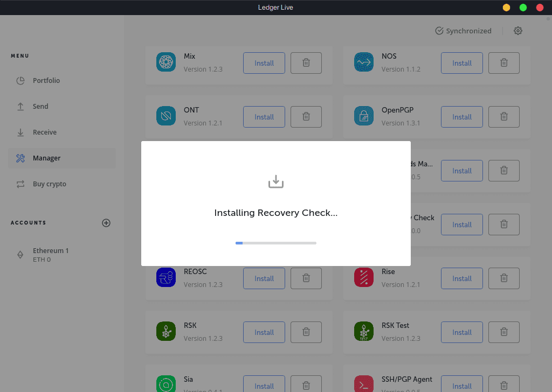Click the 'Version 1.3.1' text under OpenPGP

point(401,123)
